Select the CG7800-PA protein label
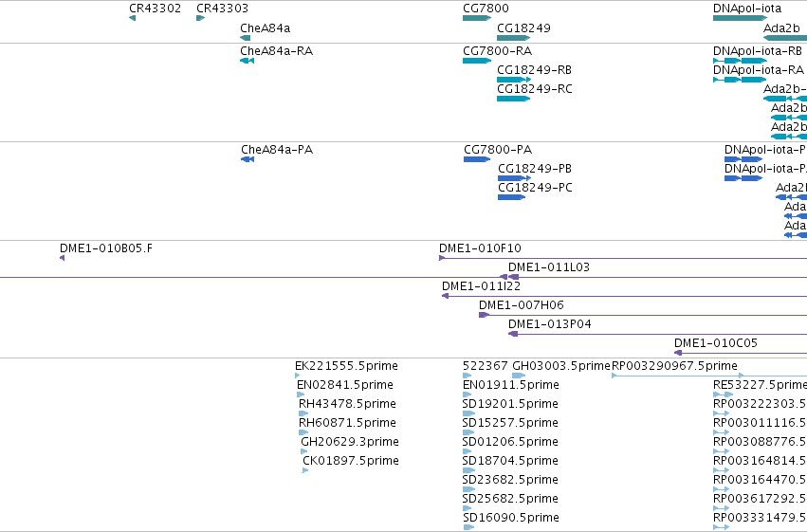The height and width of the screenshot is (532, 807). click(498, 150)
